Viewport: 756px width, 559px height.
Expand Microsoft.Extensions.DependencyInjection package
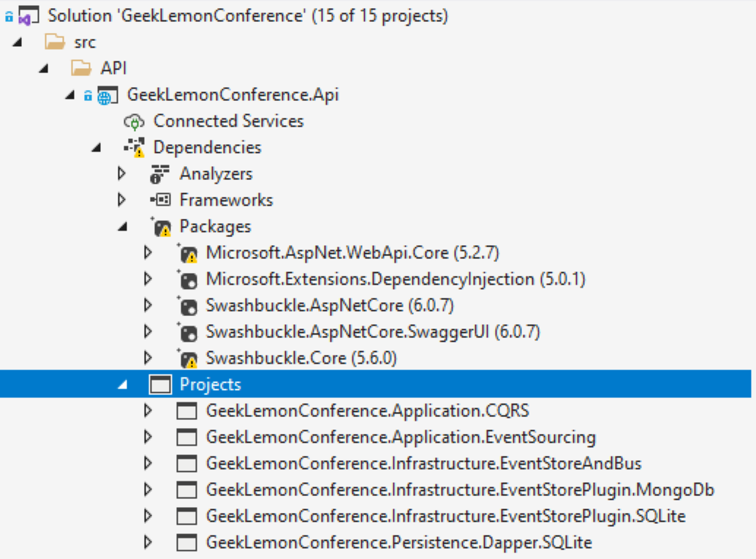[148, 278]
